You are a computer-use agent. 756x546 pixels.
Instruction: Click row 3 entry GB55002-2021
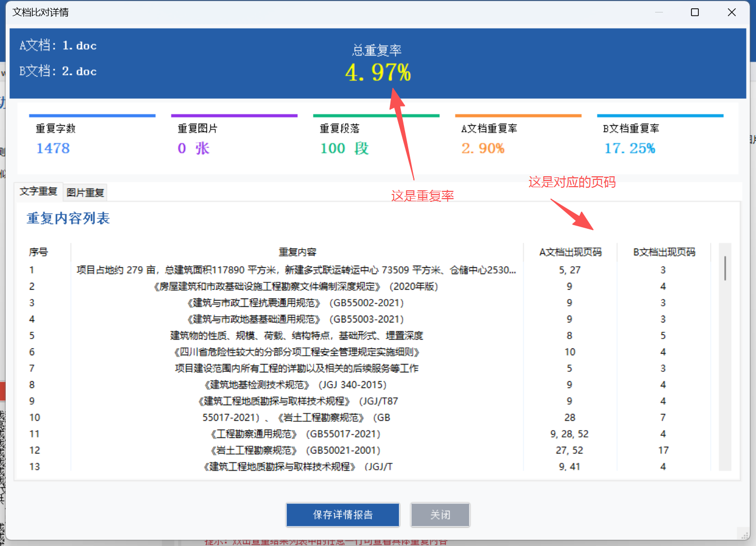[296, 303]
